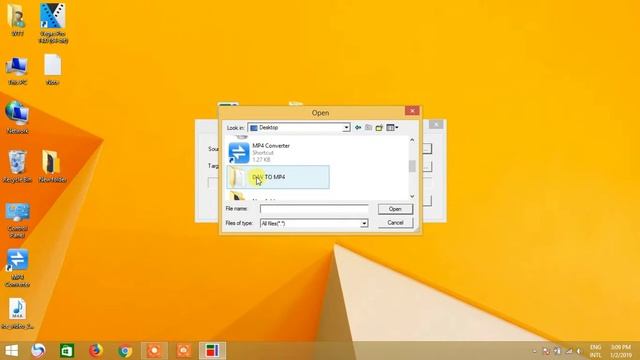Switch to first orange recorder taskbar app

154,351
